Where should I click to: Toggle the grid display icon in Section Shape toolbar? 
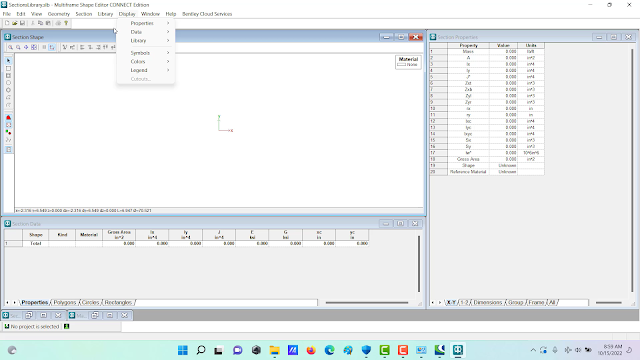44,47
